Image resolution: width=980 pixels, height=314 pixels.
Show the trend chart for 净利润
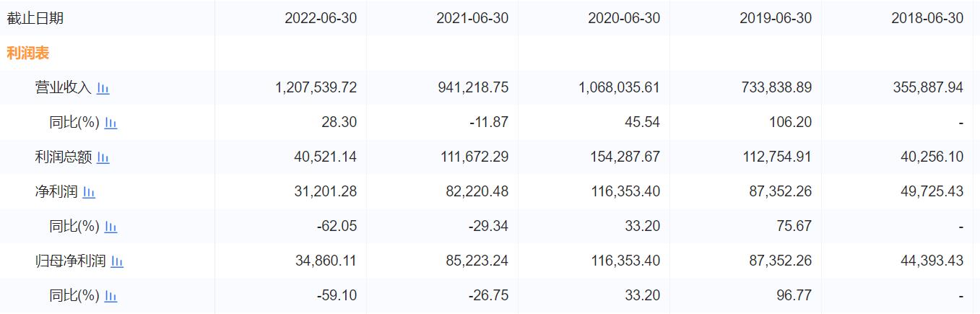[x=90, y=192]
